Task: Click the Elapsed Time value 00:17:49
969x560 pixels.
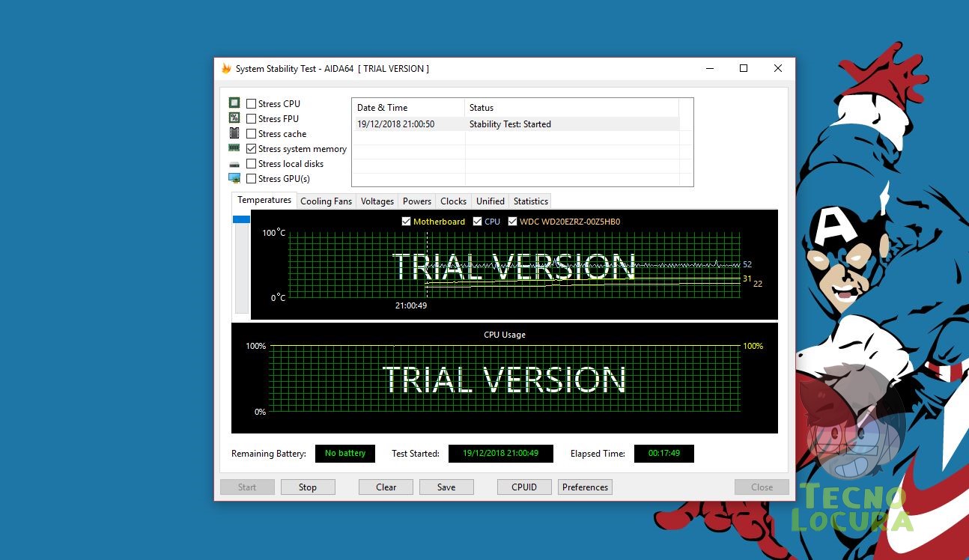Action: coord(664,454)
